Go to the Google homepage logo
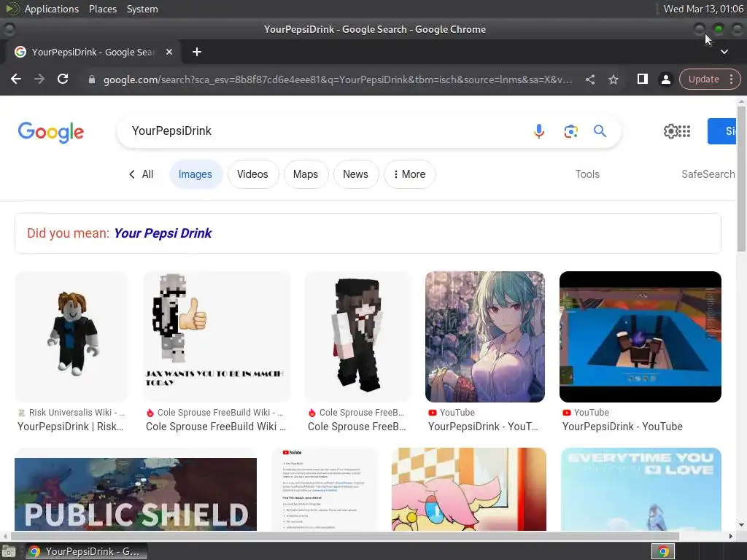This screenshot has width=747, height=560. [51, 132]
